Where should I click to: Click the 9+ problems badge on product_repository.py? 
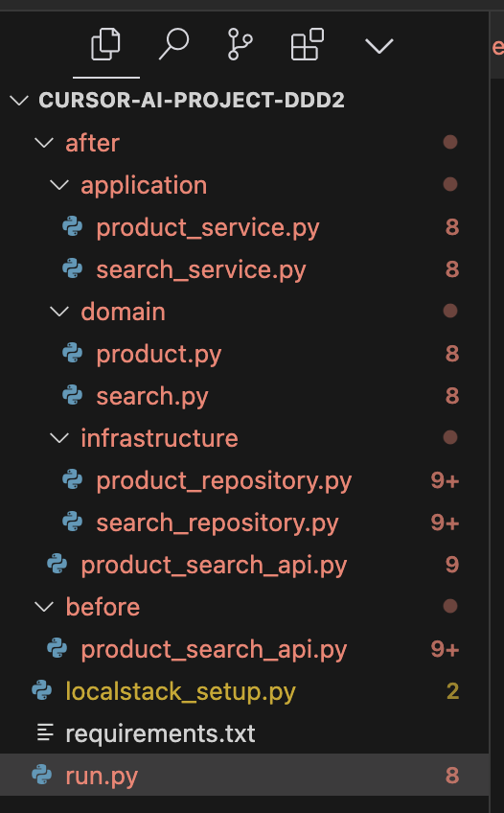(445, 480)
